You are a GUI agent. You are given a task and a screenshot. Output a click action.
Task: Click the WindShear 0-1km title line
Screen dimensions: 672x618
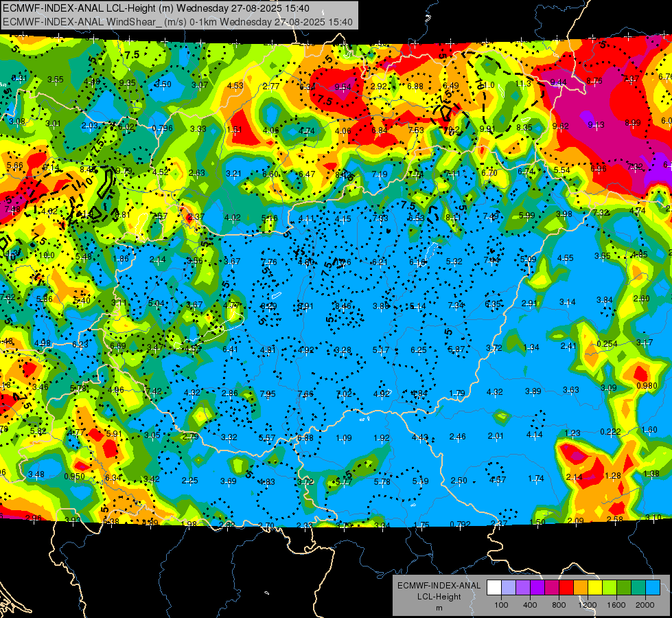coord(177,22)
